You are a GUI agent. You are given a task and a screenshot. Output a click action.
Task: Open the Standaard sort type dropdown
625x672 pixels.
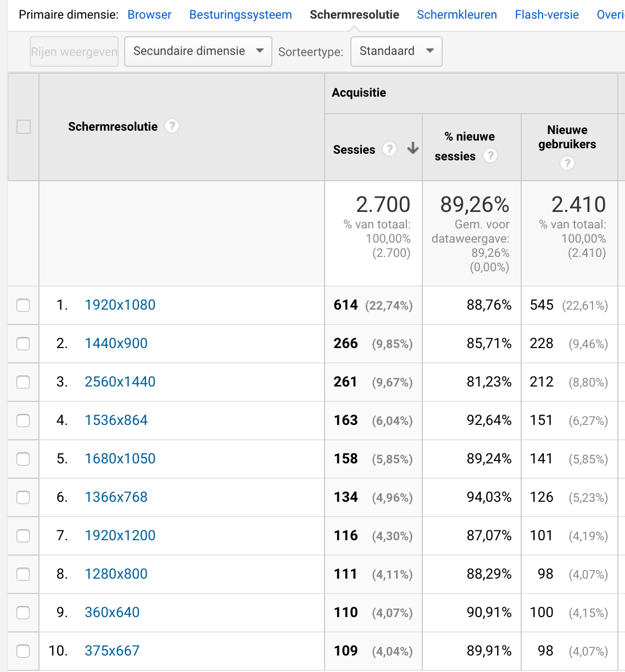tap(396, 52)
